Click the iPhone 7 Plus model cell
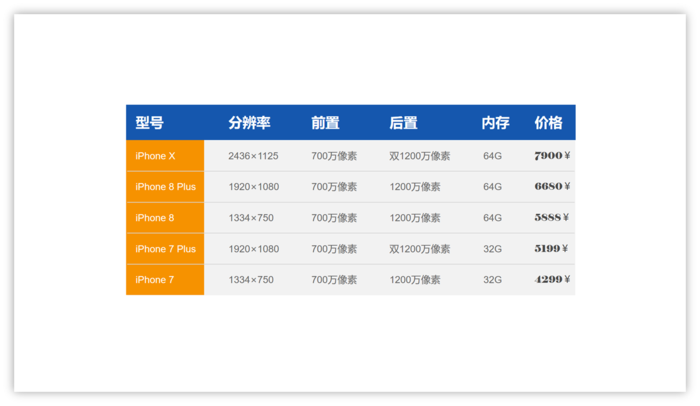 (x=165, y=249)
